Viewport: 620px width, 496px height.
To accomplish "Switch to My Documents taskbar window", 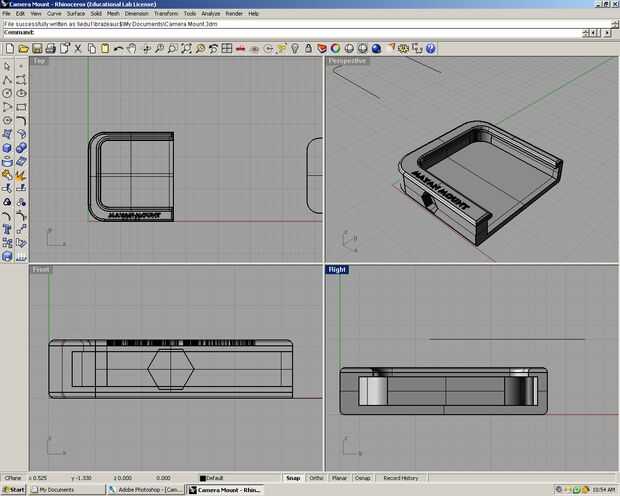I will [66, 490].
